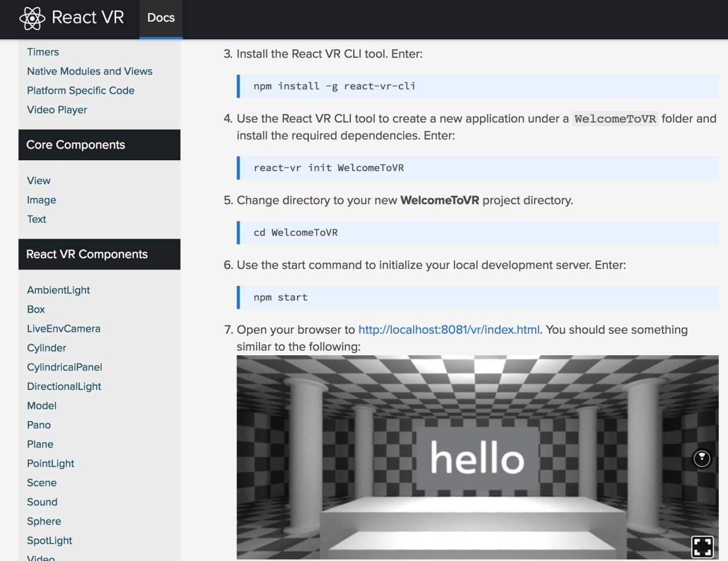Click the cd WelcomeToVR code block
This screenshot has height=561, width=728.
pos(478,233)
